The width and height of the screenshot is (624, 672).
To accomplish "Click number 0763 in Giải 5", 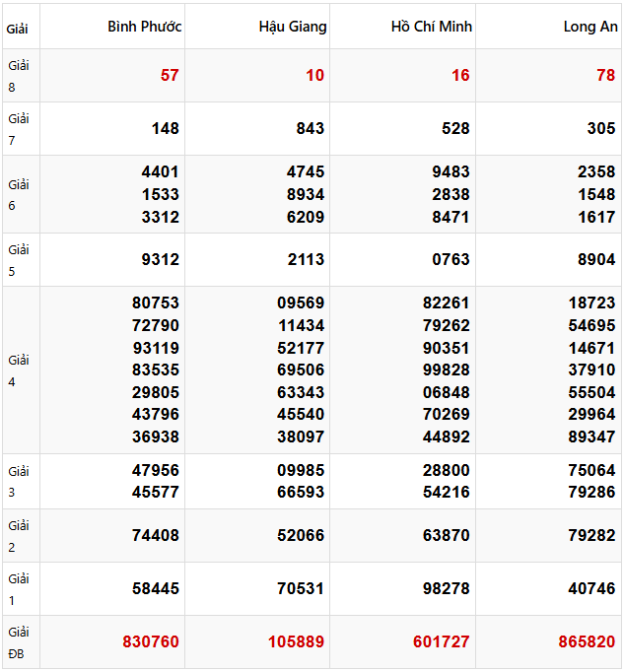I will point(451,260).
